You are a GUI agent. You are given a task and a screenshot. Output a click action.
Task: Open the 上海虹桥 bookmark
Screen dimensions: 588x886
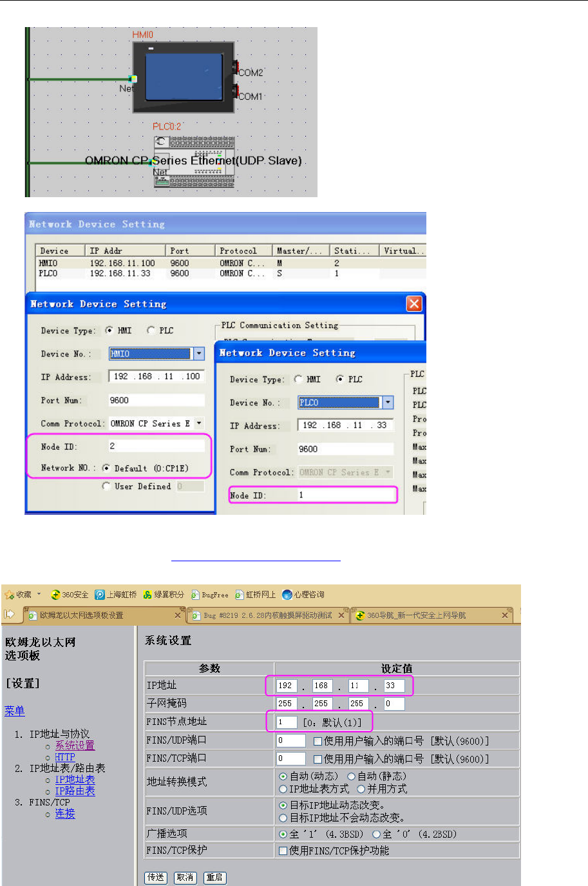(116, 595)
